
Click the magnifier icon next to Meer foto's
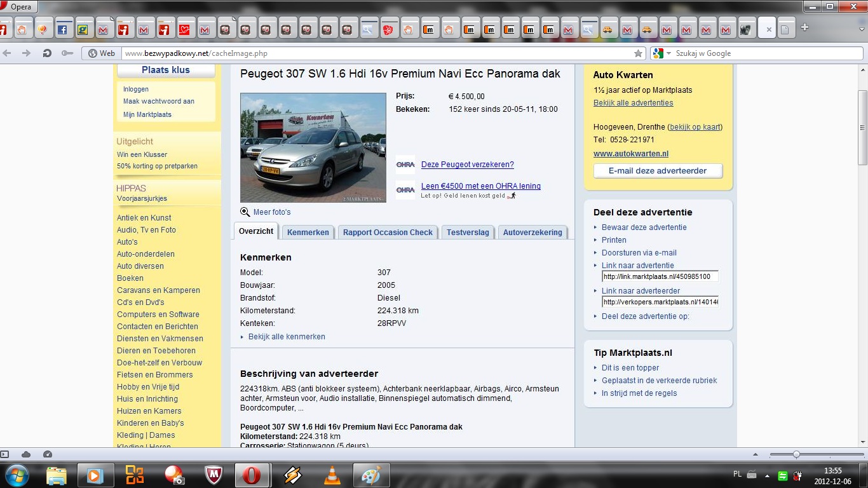tap(245, 212)
